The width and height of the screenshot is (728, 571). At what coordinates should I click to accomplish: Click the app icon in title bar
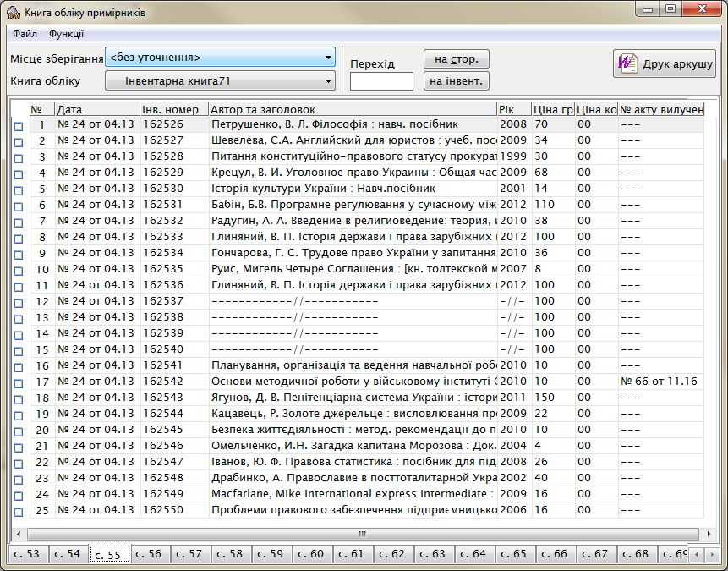click(x=13, y=11)
